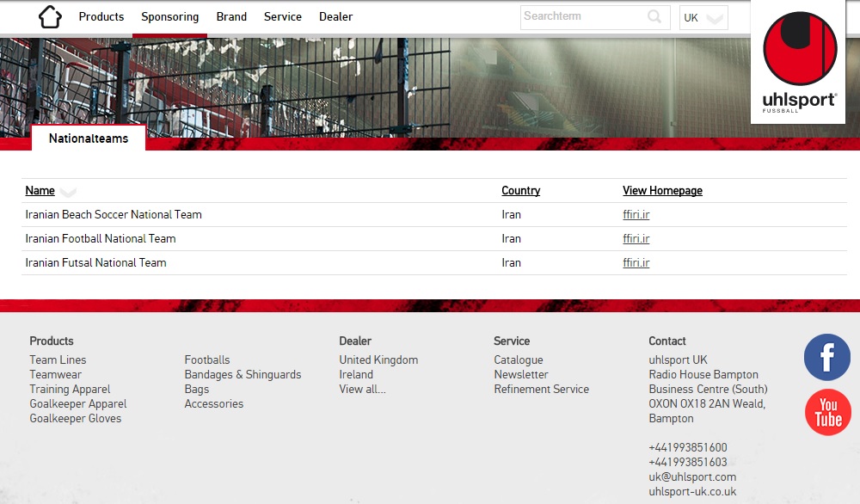Open the Products menu

101,17
